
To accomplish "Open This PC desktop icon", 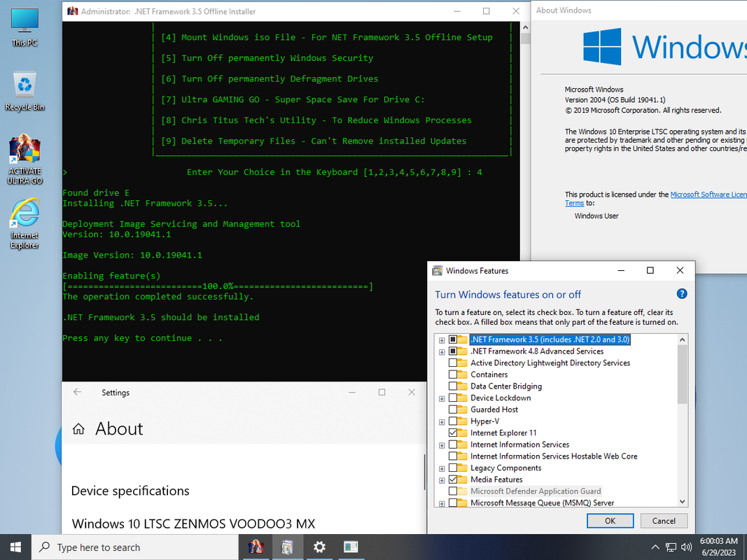I will coord(25,27).
